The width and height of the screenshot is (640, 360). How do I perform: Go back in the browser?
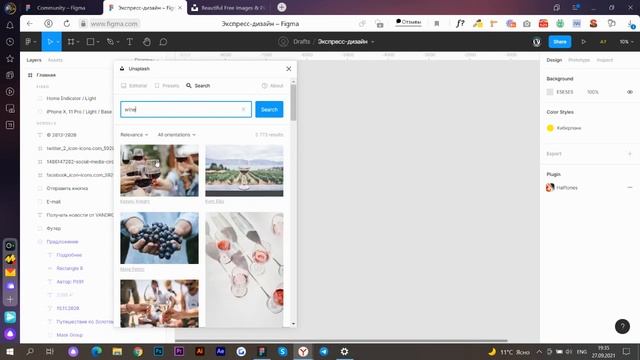click(30, 24)
